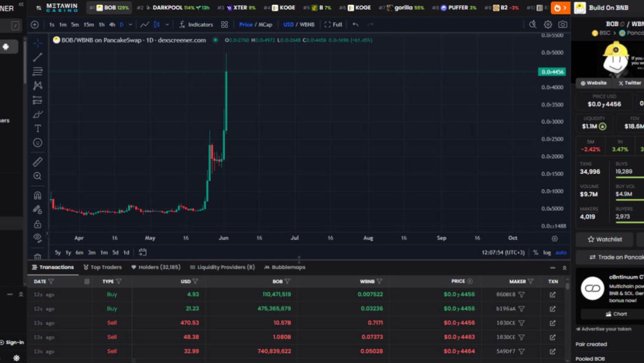Image resolution: width=644 pixels, height=363 pixels.
Task: Open the go to date calendar
Action: tap(142, 252)
